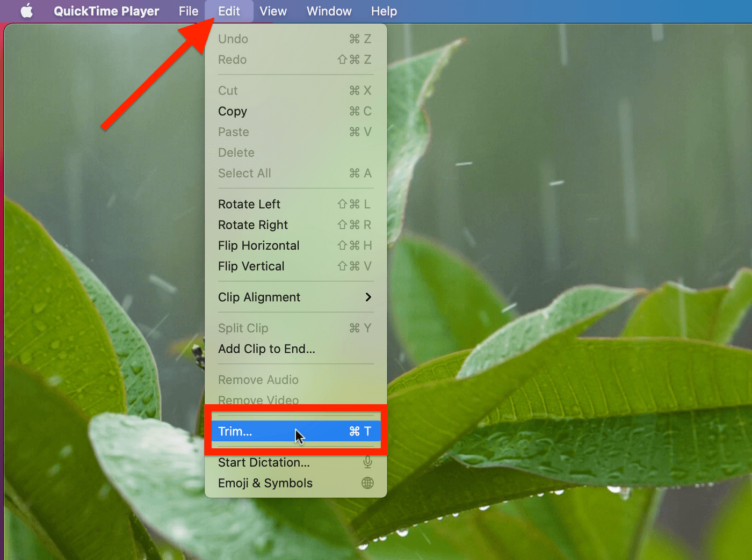This screenshot has width=752, height=560.
Task: Click the File menu
Action: (x=188, y=11)
